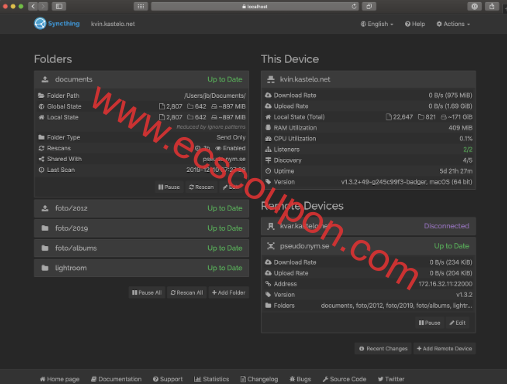Click the browser forward arrow

tap(43, 6)
